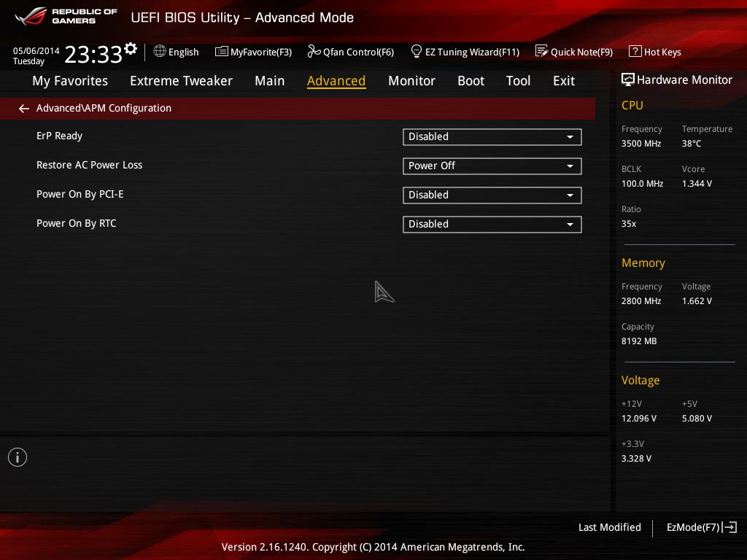The width and height of the screenshot is (747, 560).
Task: Click the BCLK 100.0 MHz value
Action: pos(642,183)
